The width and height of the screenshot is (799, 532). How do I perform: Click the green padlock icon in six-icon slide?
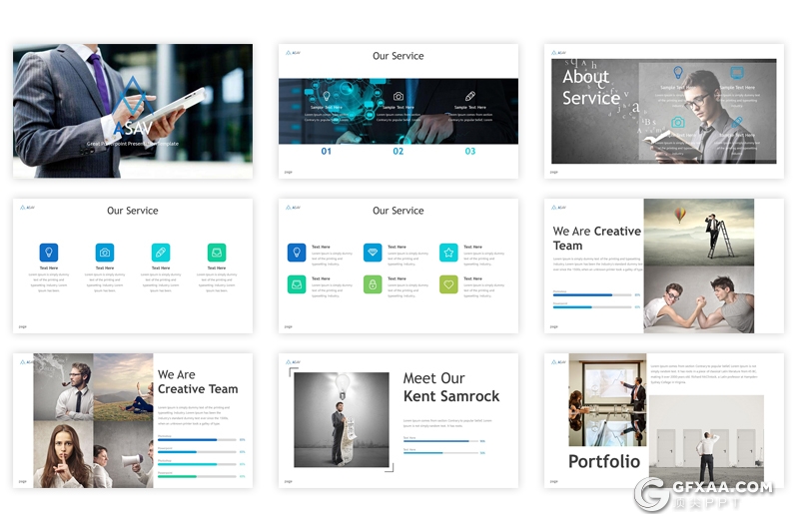(372, 284)
